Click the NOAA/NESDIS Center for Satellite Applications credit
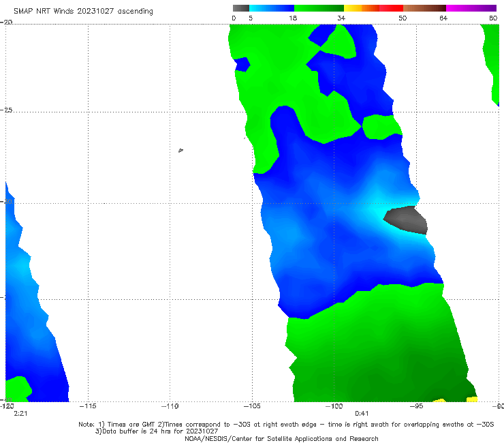 click(x=281, y=438)
